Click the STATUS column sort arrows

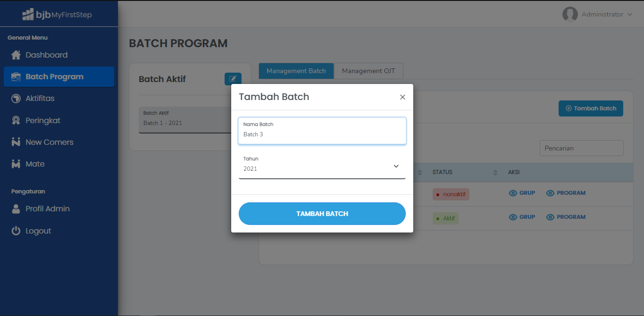point(495,173)
